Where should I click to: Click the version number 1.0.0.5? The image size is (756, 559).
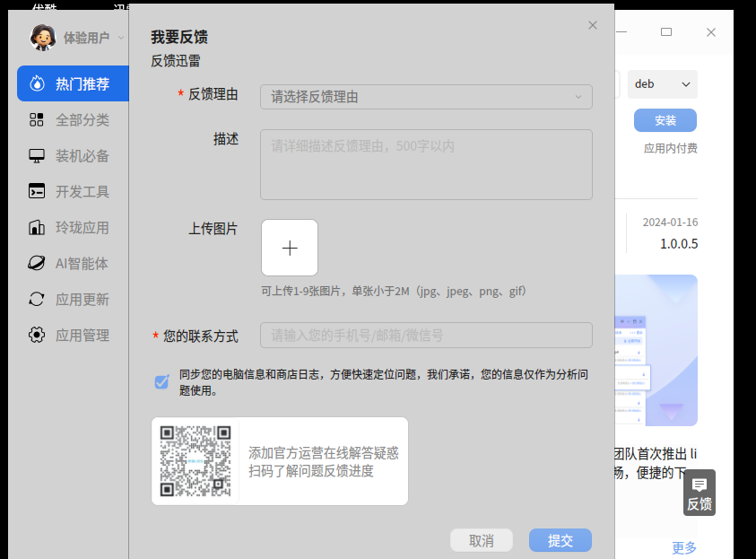click(x=679, y=243)
